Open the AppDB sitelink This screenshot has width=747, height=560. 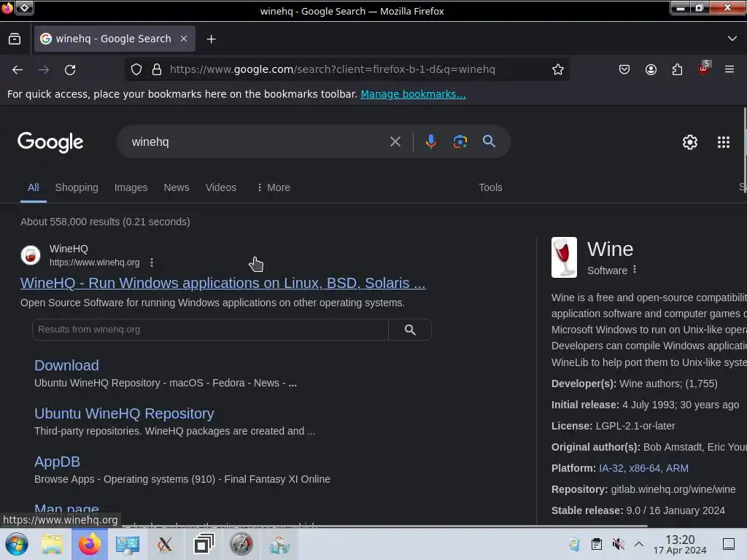pyautogui.click(x=57, y=462)
